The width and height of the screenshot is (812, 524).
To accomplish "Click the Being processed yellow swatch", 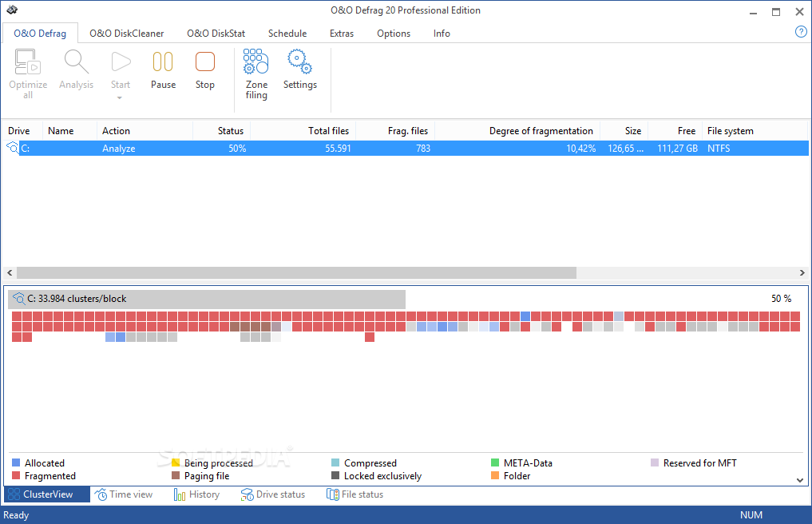I will click(x=176, y=462).
